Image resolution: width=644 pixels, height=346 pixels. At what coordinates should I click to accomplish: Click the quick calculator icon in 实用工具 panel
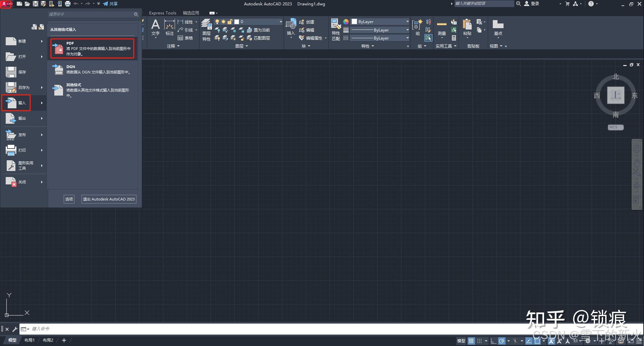[x=454, y=38]
